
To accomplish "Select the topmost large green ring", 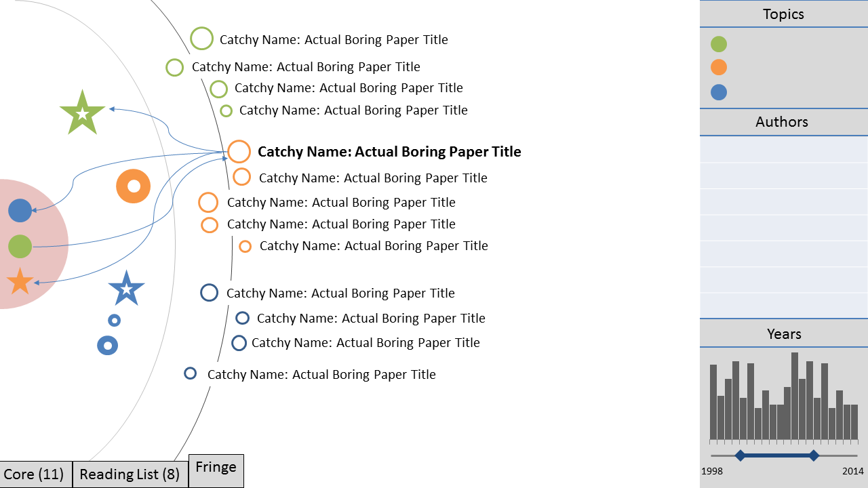I will (201, 39).
